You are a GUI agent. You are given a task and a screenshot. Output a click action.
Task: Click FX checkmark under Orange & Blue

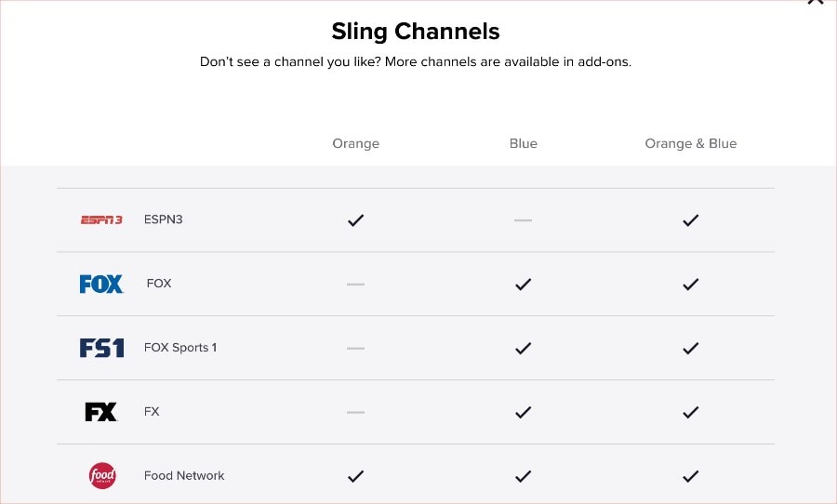[x=691, y=412]
